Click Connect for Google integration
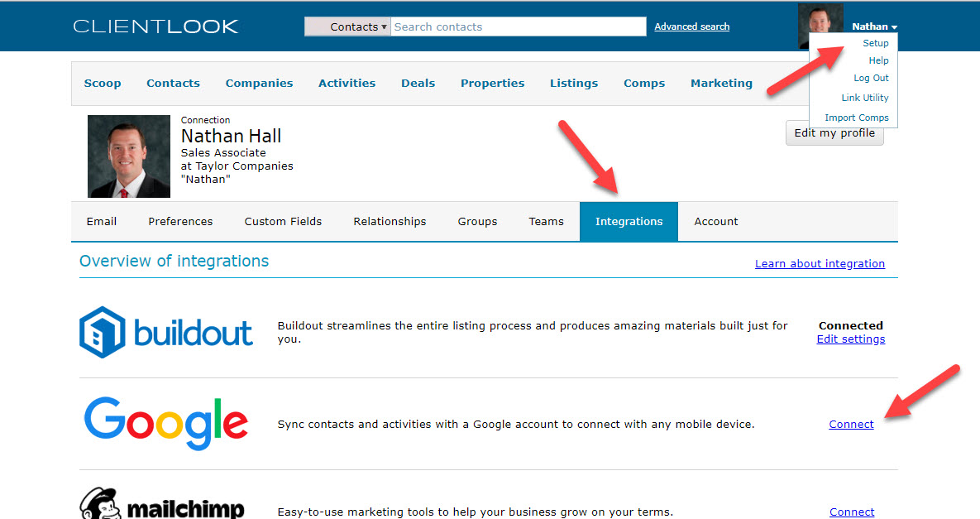Image resolution: width=980 pixels, height=519 pixels. 851,424
